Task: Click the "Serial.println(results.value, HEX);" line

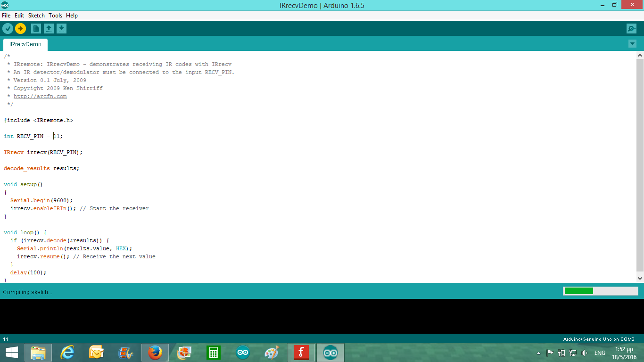Action: pos(75,249)
